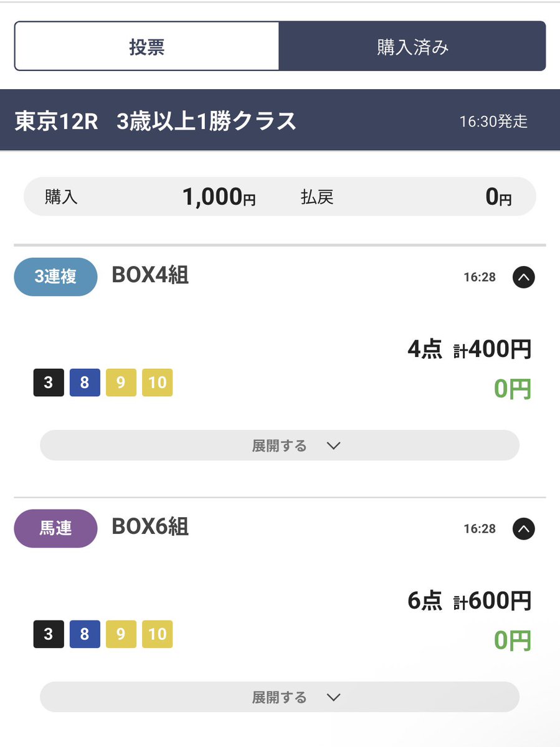This screenshot has width=560, height=747.
Task: Click blue horse number 8 in 馬連
Action: [85, 634]
